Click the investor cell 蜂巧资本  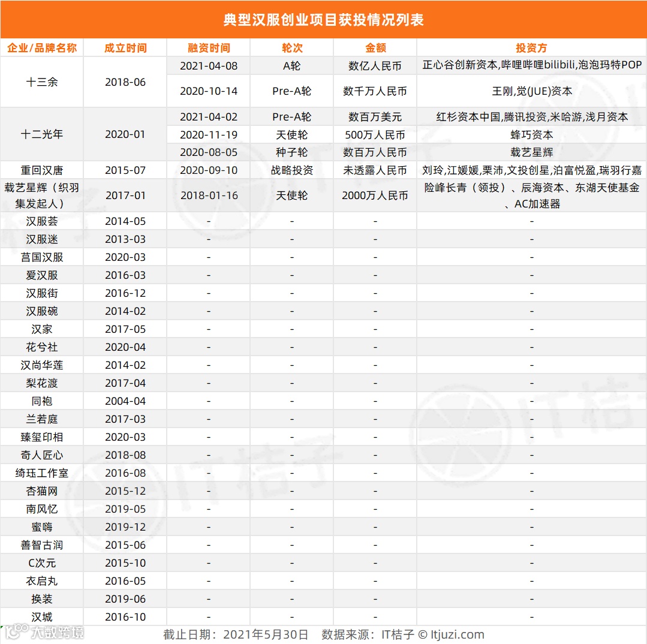532,135
